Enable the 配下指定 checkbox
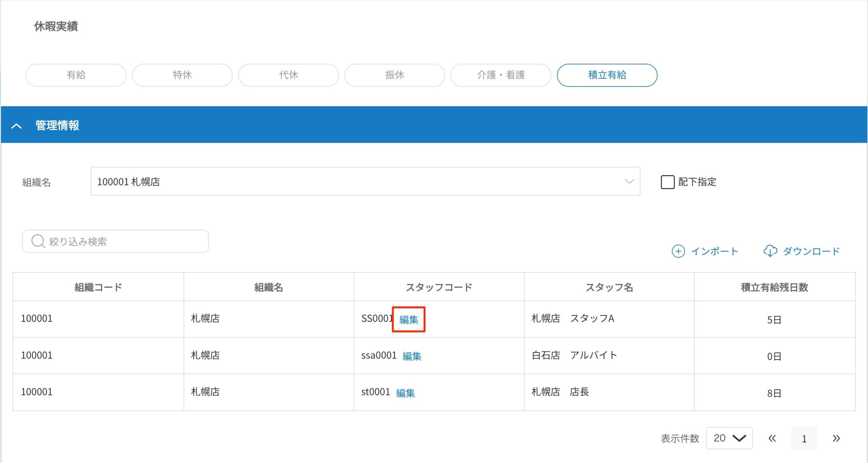 668,182
